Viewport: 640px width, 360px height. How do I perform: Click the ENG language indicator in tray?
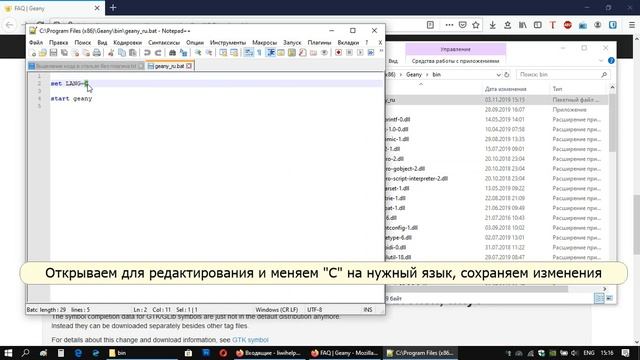coord(589,353)
